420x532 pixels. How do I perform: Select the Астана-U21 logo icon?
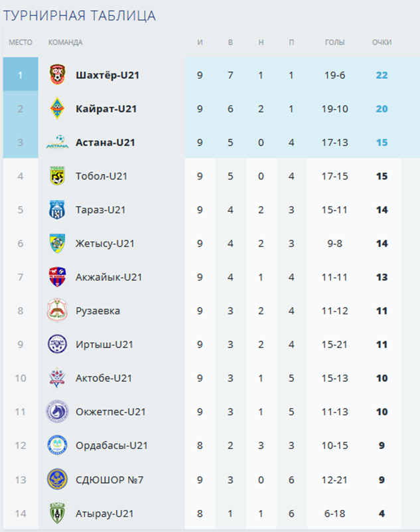tap(57, 142)
